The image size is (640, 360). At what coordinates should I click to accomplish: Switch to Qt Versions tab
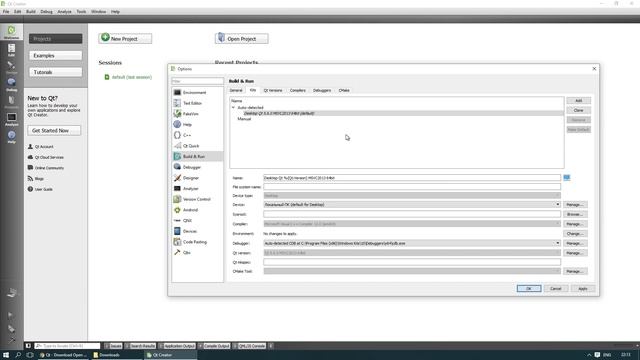pos(273,90)
